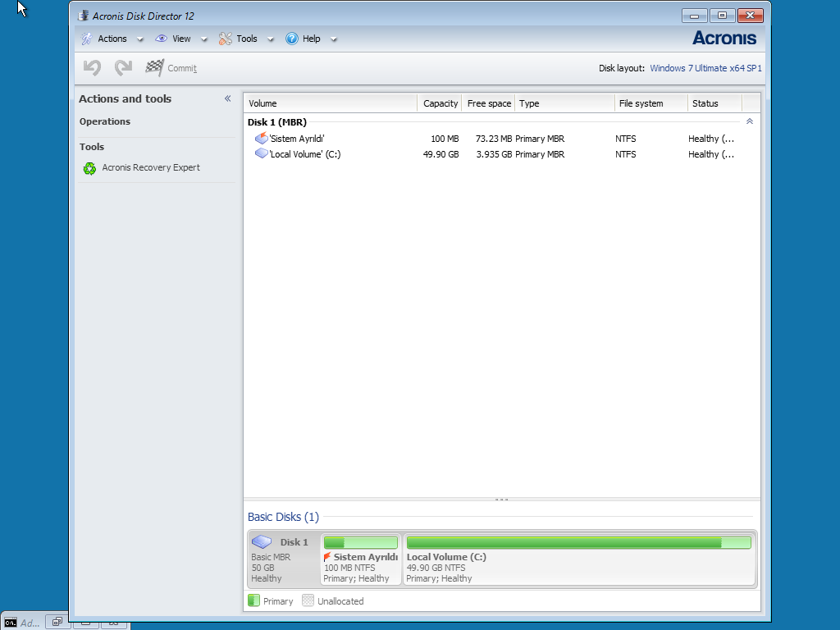Click the green Primary legend swatch

(254, 600)
